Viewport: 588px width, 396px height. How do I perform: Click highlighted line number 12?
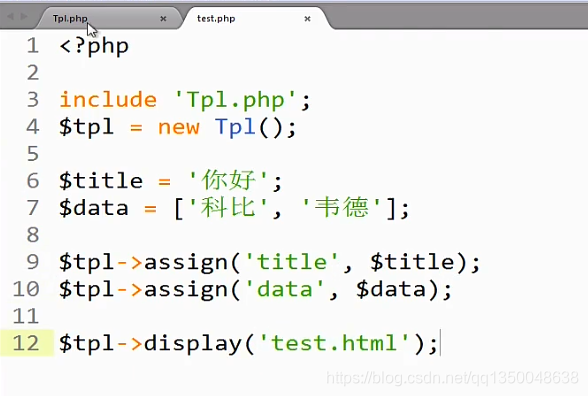tap(26, 343)
